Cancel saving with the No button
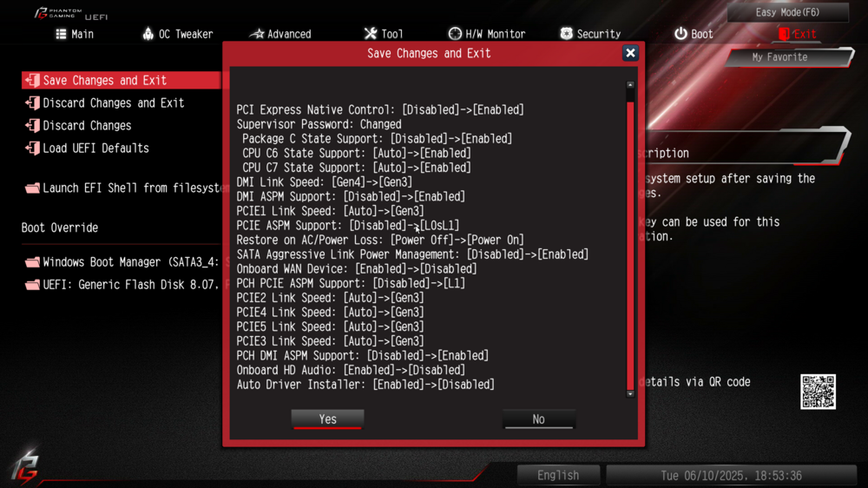 539,419
